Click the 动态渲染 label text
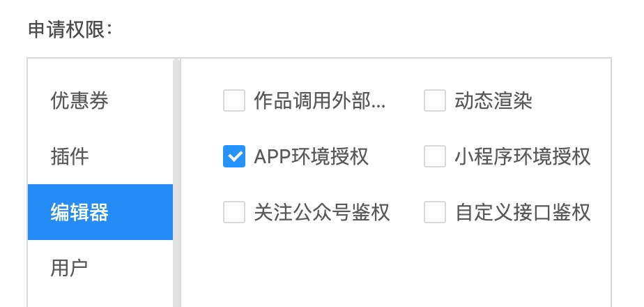This screenshot has height=307, width=644. (493, 101)
